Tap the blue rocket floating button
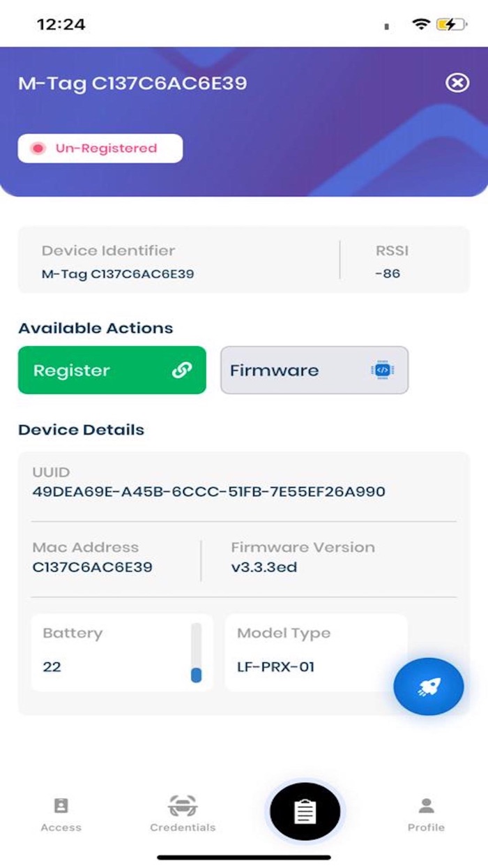The width and height of the screenshot is (488, 868). [x=428, y=687]
